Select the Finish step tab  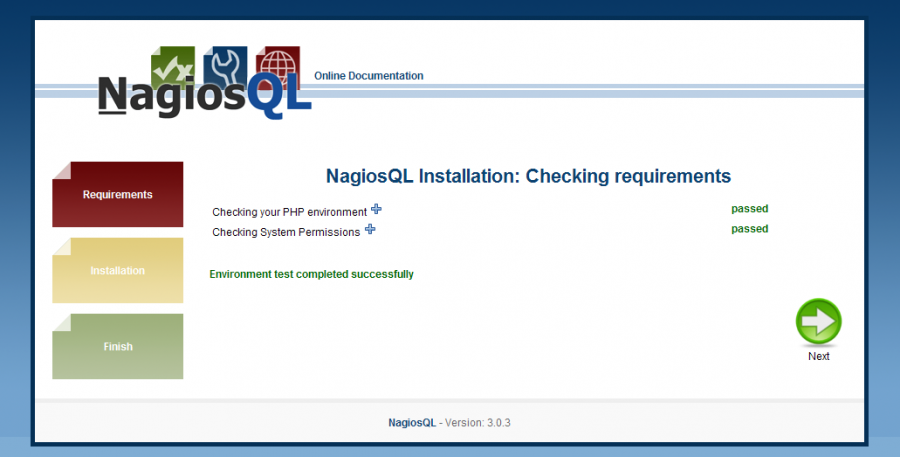[x=118, y=346]
